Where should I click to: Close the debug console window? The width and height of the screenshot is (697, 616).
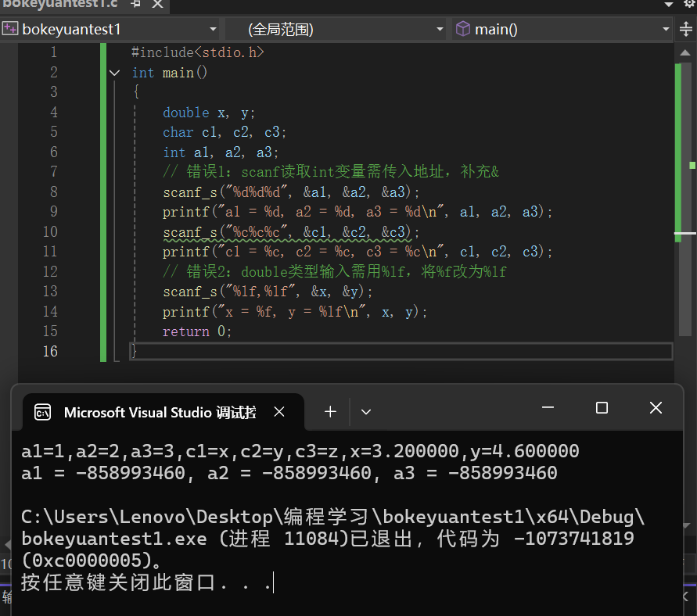(x=656, y=408)
